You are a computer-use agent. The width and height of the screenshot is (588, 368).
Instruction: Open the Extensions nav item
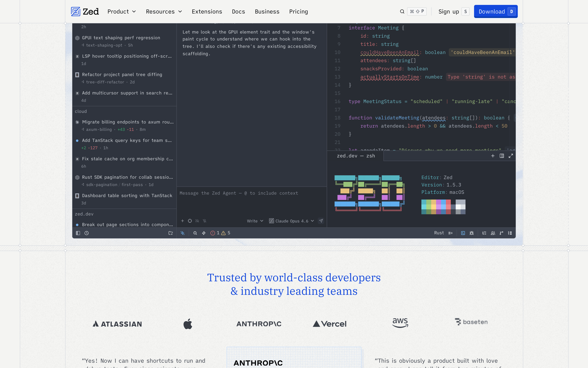[207, 11]
